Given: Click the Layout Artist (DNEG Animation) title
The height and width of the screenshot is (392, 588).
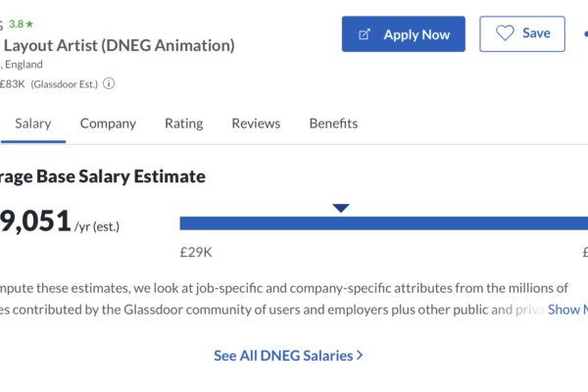Looking at the screenshot, I should coord(120,45).
